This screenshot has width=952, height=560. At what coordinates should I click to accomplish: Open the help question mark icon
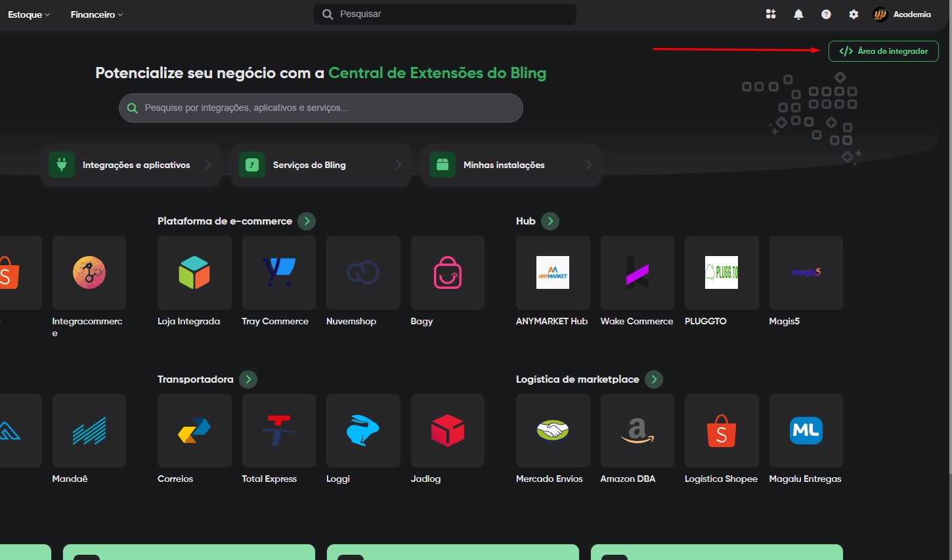(x=826, y=14)
